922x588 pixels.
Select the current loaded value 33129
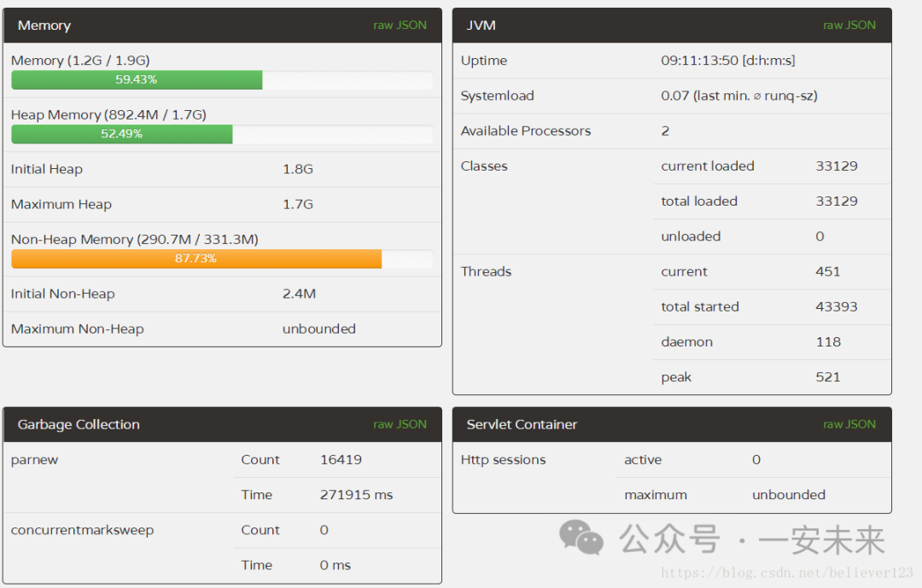837,166
